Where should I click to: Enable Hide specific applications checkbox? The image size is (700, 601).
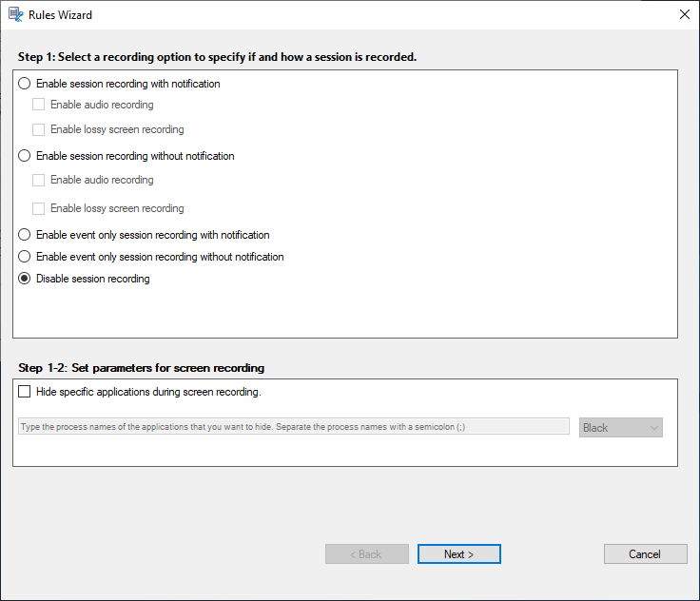click(25, 391)
